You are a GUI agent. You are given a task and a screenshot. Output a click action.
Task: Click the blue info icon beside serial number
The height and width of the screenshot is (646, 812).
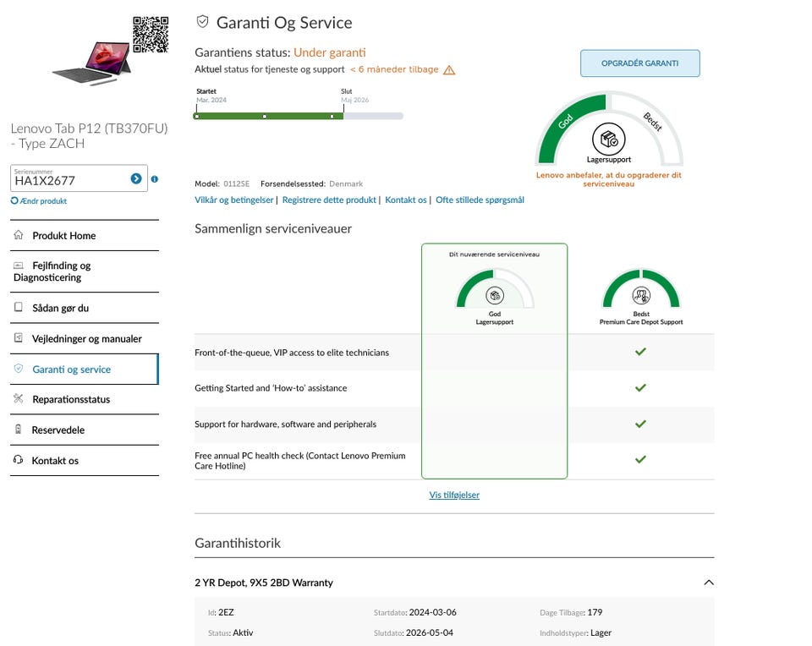click(x=154, y=178)
